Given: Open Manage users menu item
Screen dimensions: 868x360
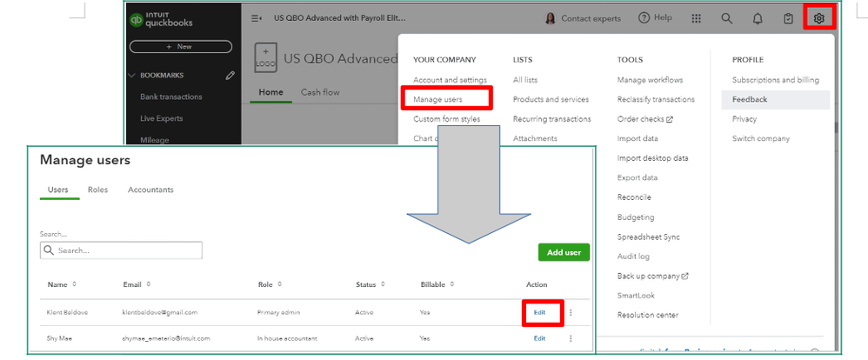Looking at the screenshot, I should 437,99.
